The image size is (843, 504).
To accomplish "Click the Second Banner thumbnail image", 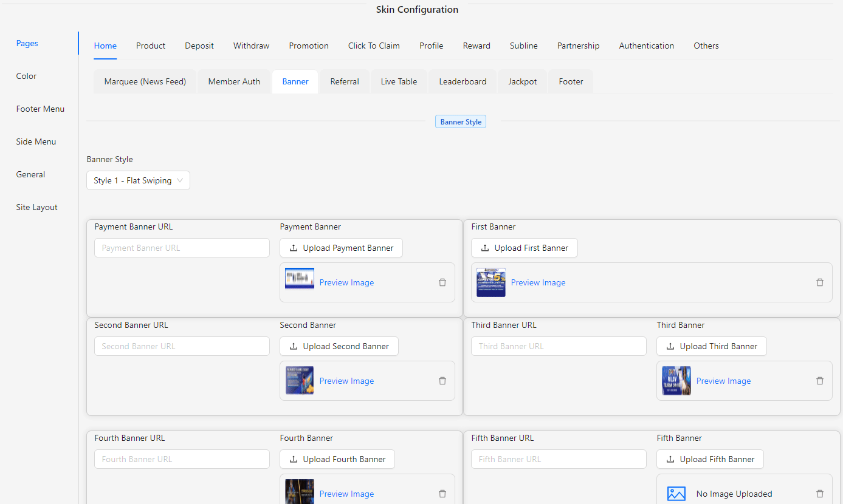I will (300, 381).
